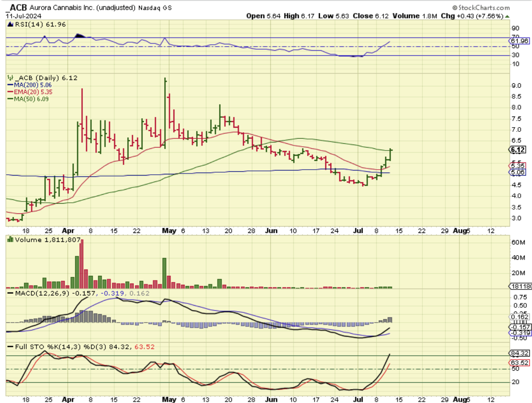
Task: Click the May label on price date axis
Action: 169,231
